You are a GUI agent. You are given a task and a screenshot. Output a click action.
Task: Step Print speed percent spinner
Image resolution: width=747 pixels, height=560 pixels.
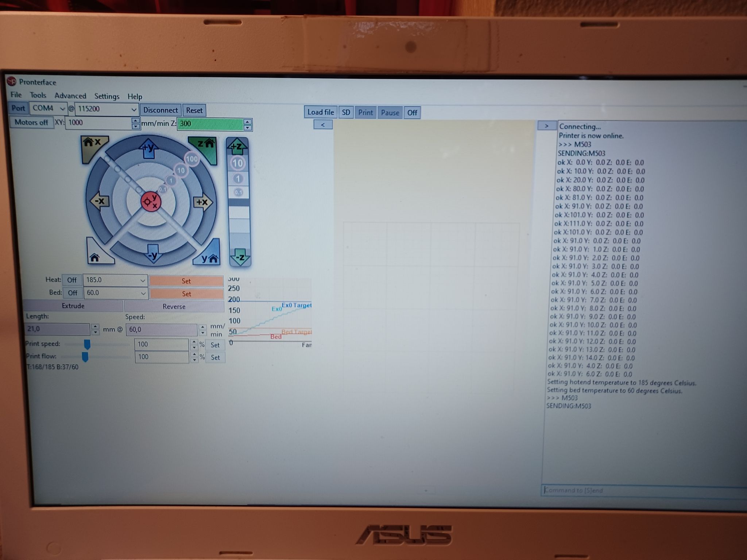click(x=194, y=345)
